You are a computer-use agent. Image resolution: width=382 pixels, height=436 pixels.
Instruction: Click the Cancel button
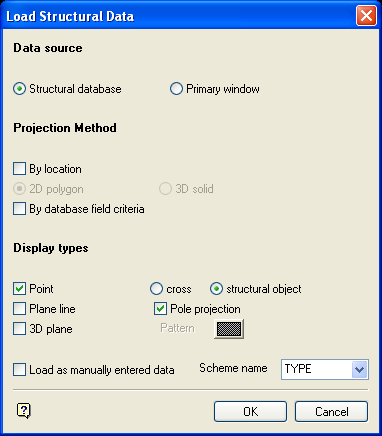pyautogui.click(x=332, y=412)
